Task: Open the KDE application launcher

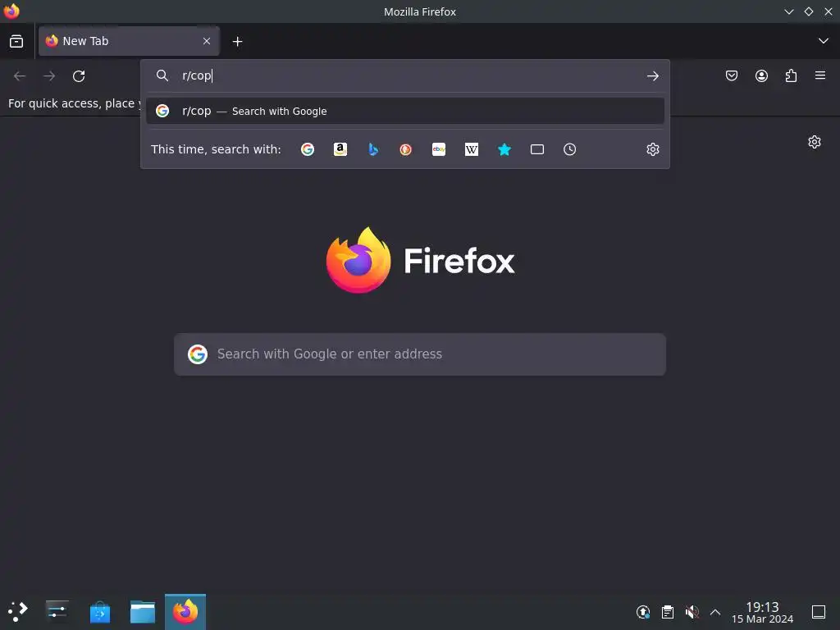Action: (x=18, y=611)
